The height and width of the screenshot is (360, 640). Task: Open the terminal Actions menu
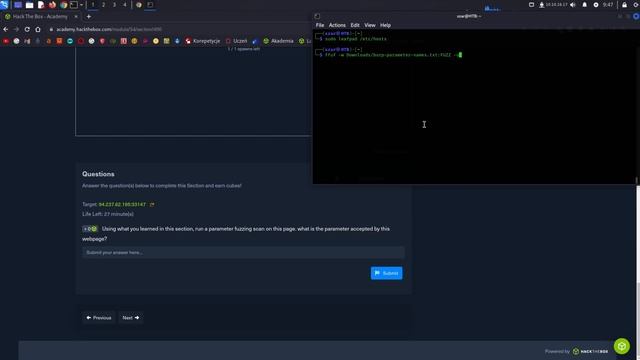click(x=337, y=25)
